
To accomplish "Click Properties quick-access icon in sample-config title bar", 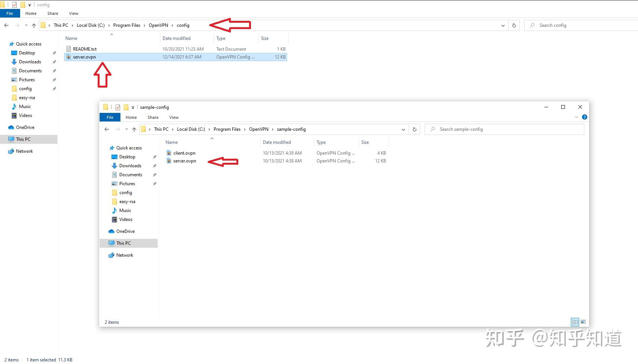I will (118, 107).
